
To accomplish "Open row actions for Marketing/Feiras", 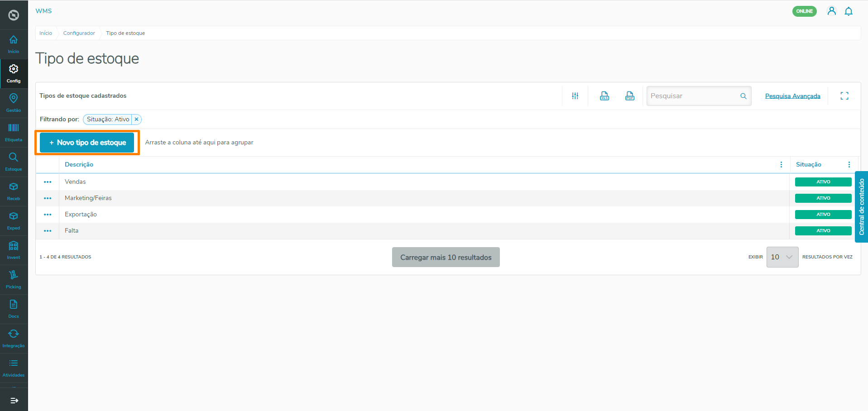I will (48, 198).
